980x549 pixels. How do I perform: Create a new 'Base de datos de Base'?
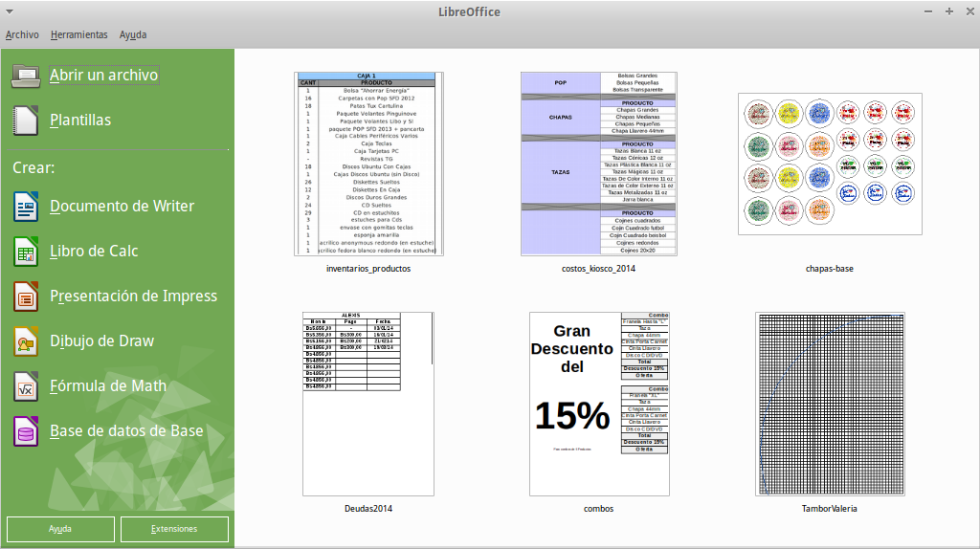[x=126, y=431]
